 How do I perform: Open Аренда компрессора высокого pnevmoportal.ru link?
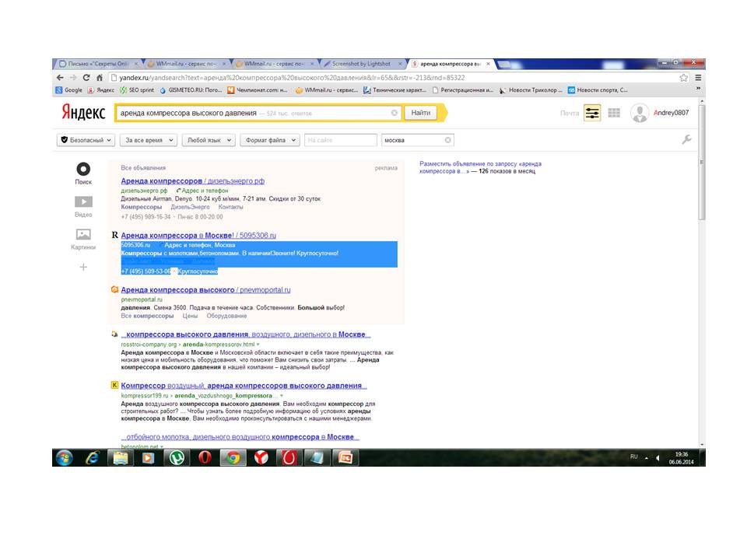[205, 289]
